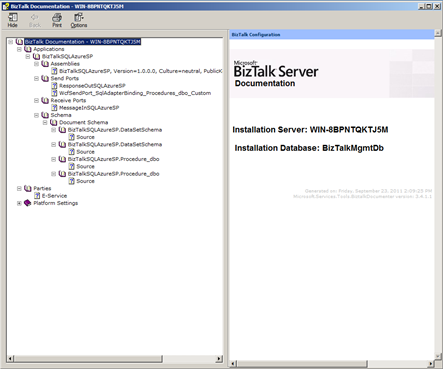Open the BizTalkSQLAzureSP, Version=1.0.0.0 assembly topic

[x=141, y=71]
